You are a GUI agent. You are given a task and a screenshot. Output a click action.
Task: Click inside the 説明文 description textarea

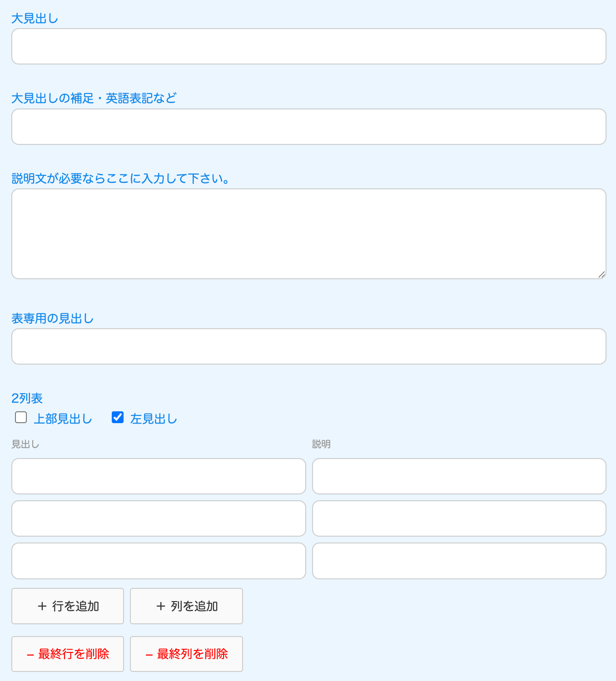click(308, 233)
